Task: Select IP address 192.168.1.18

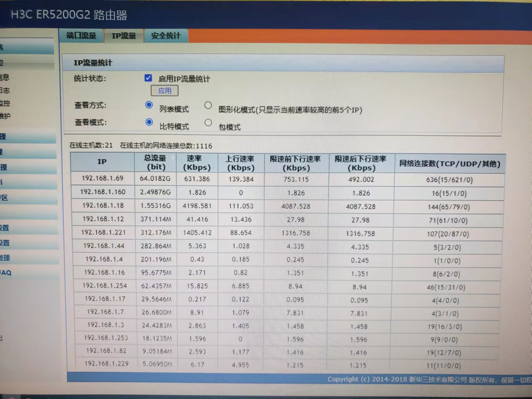Action: coord(103,206)
